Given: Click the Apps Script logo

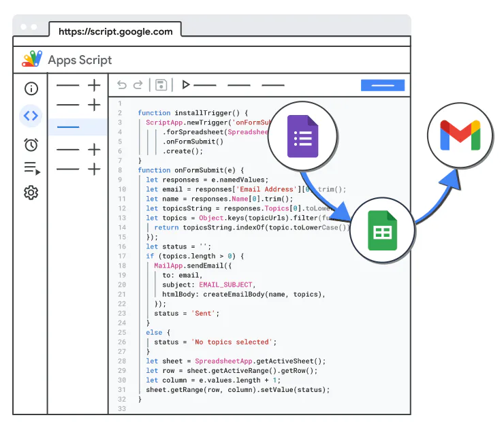Looking at the screenshot, I should pos(32,59).
